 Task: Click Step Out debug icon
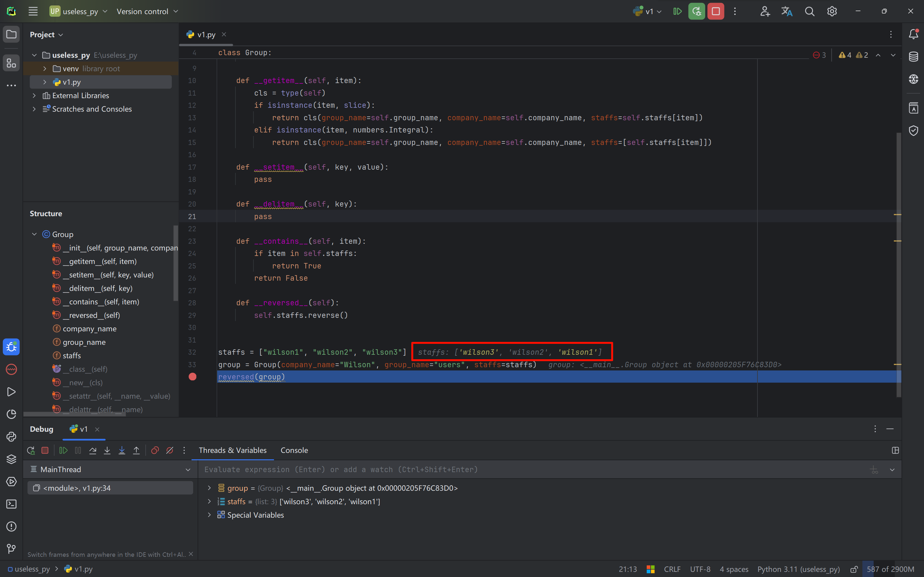136,450
